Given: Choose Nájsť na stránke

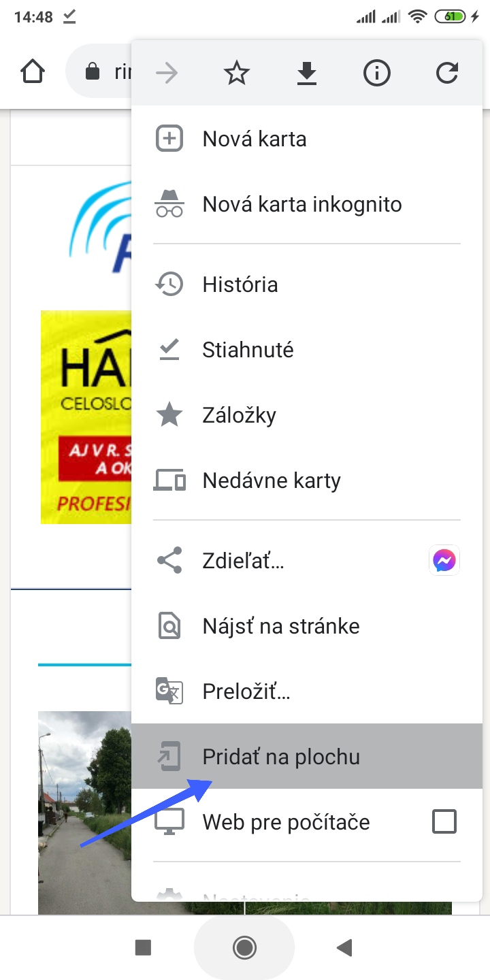Looking at the screenshot, I should pyautogui.click(x=281, y=626).
